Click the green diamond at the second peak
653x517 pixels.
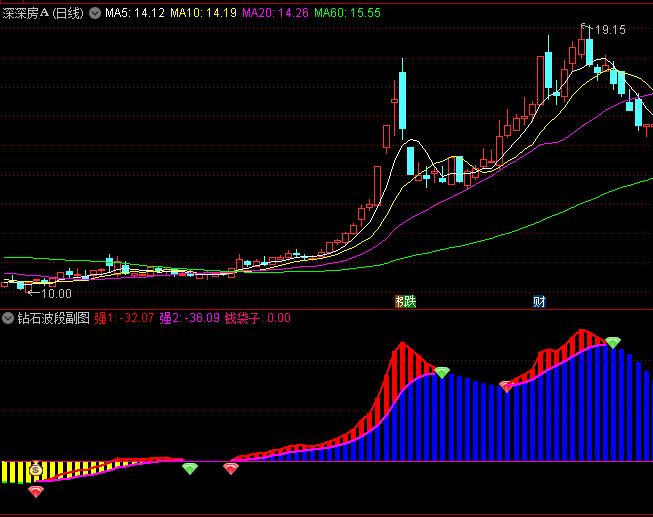click(x=613, y=343)
